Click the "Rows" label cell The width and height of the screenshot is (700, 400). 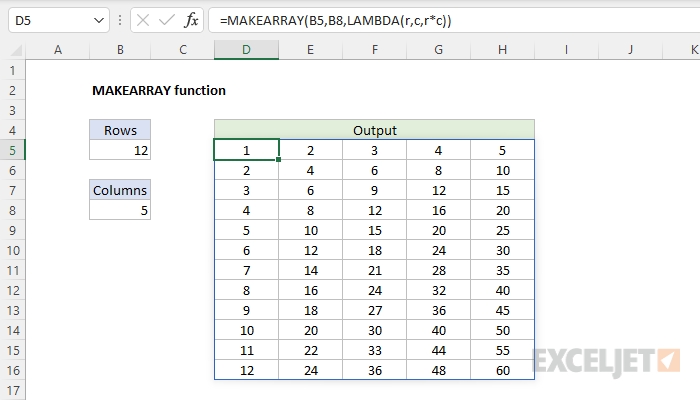coord(120,130)
